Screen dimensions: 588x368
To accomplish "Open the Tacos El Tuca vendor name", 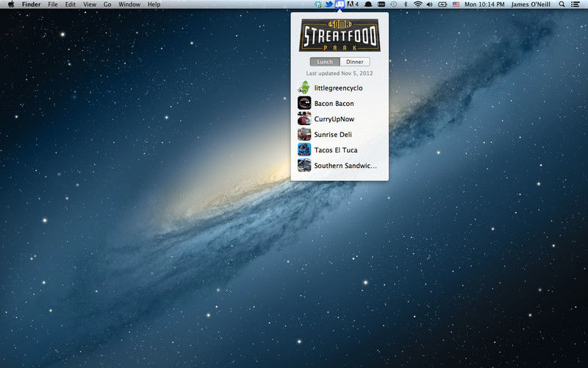I will tap(336, 150).
